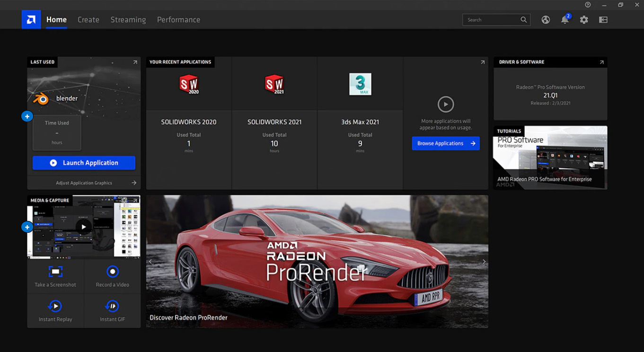Click Take a Screenshot icon

pos(55,272)
